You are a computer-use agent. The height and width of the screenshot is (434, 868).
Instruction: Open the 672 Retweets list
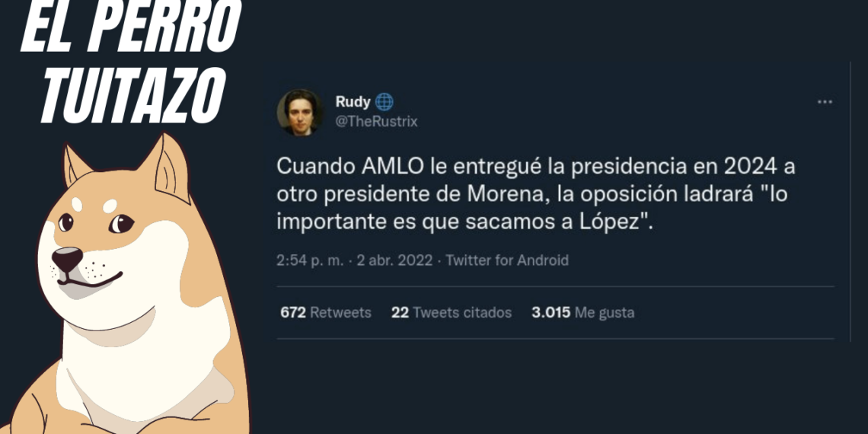click(x=326, y=313)
